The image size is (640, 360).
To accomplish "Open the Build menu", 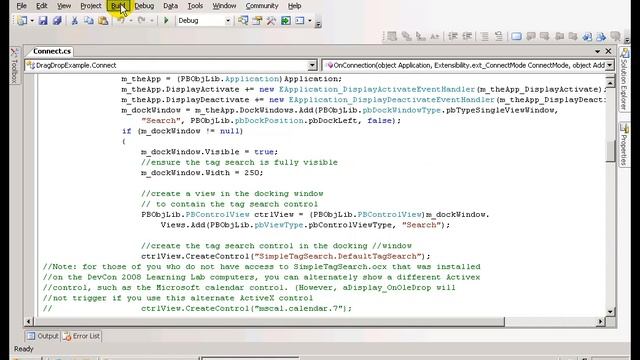I will click(x=118, y=6).
